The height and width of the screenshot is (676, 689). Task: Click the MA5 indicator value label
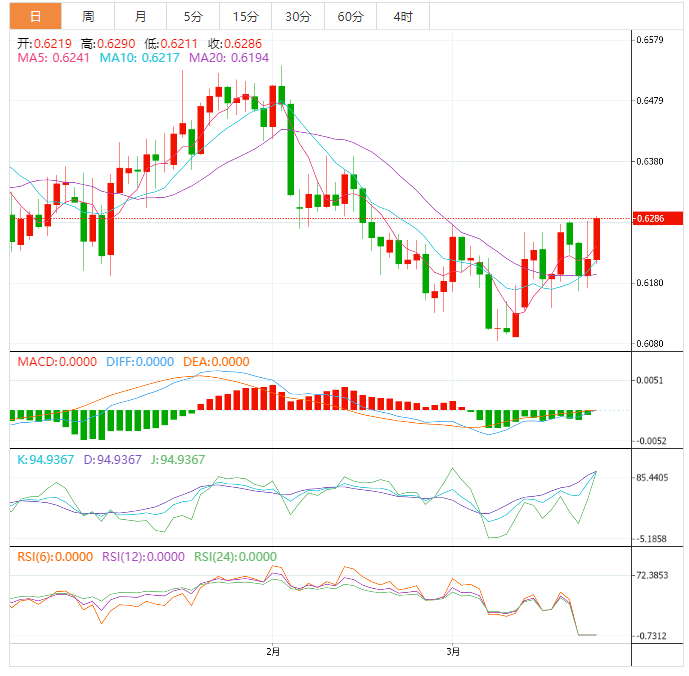coord(53,59)
